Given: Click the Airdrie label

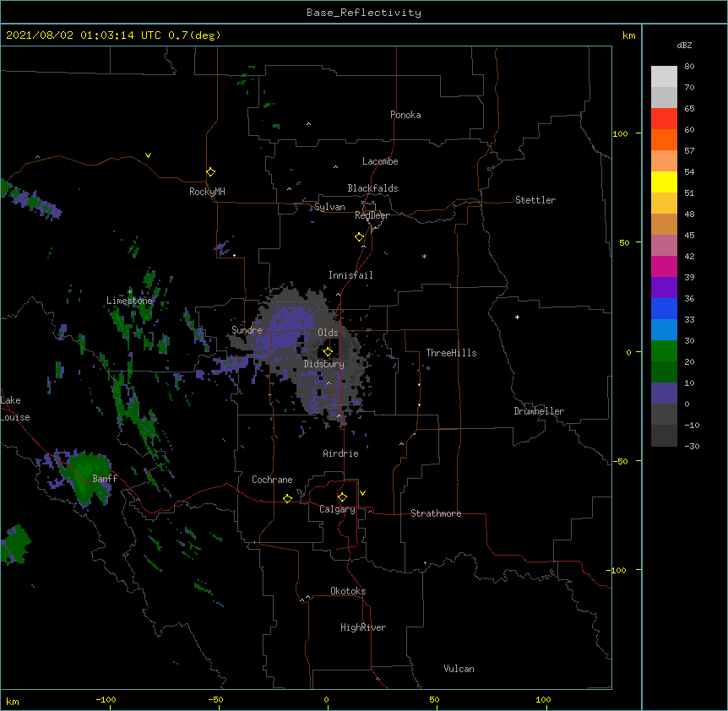Looking at the screenshot, I should click(x=340, y=453).
